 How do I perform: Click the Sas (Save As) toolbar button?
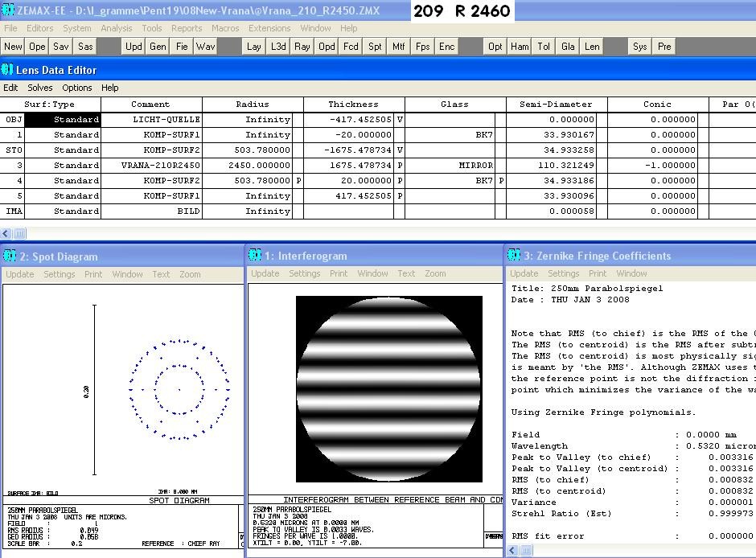pos(85,47)
